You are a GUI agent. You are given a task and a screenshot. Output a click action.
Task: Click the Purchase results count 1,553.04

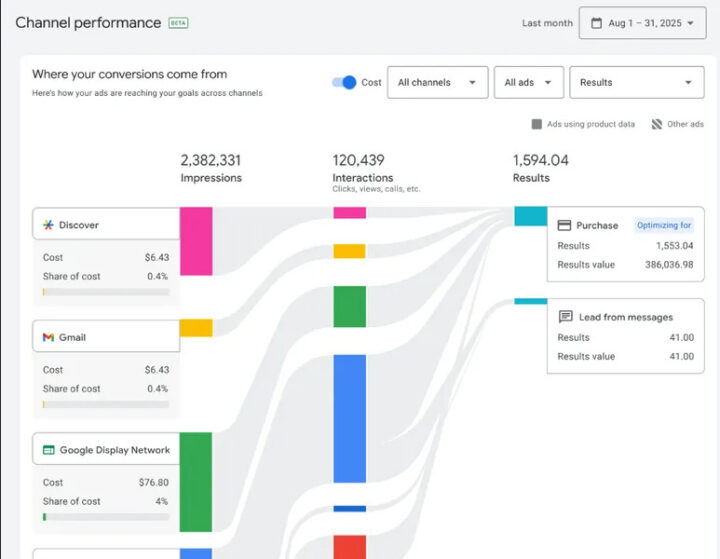click(x=675, y=246)
